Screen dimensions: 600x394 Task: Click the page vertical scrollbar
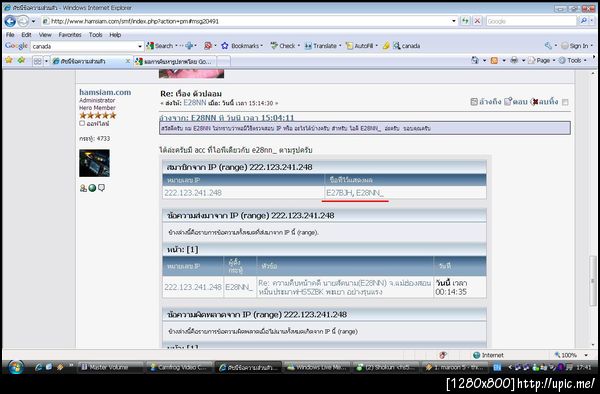point(592,281)
